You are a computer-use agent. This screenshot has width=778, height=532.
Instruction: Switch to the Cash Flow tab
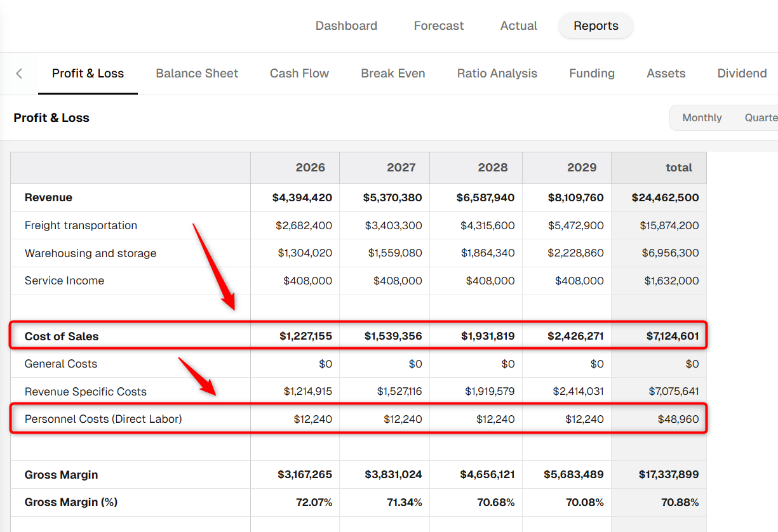[299, 74]
